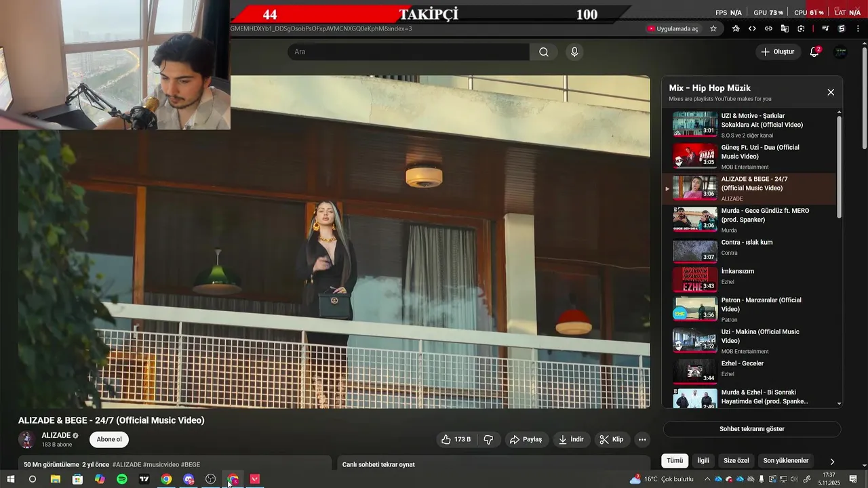Image resolution: width=868 pixels, height=488 pixels.
Task: Click the Oluştur create button
Action: point(777,52)
